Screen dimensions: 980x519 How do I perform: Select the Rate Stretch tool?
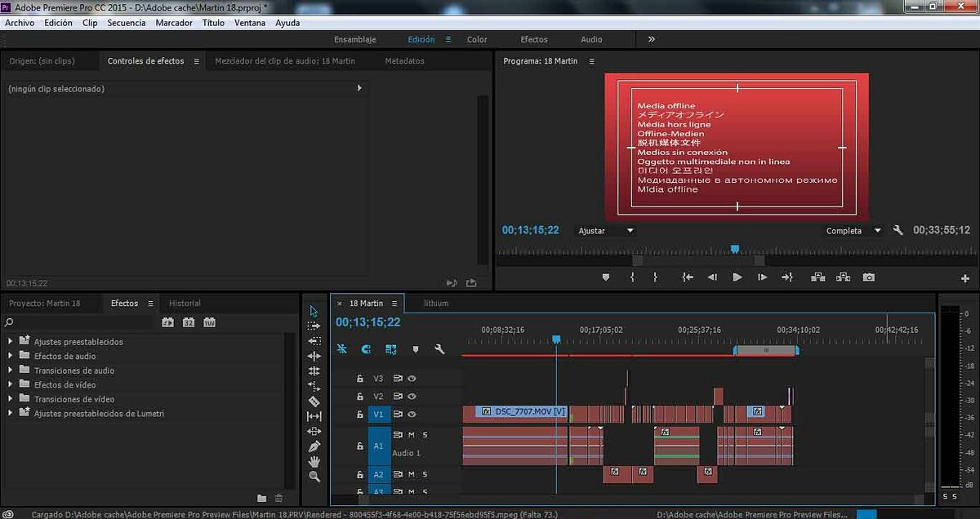(x=314, y=386)
